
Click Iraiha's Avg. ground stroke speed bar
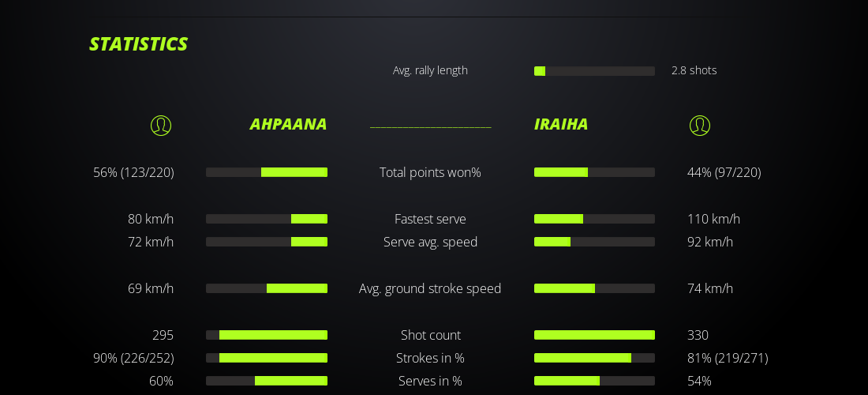click(594, 288)
